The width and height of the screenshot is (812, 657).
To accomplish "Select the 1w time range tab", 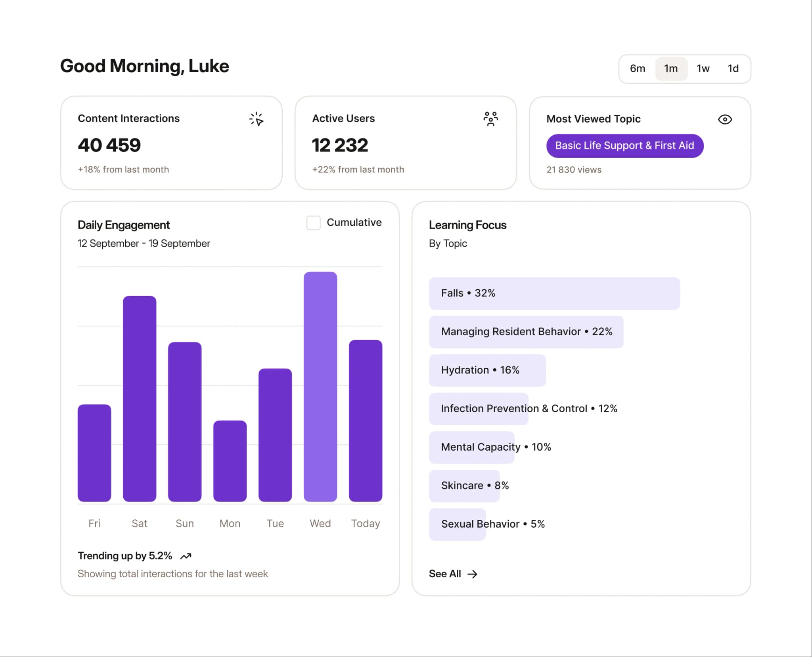I will click(x=703, y=68).
